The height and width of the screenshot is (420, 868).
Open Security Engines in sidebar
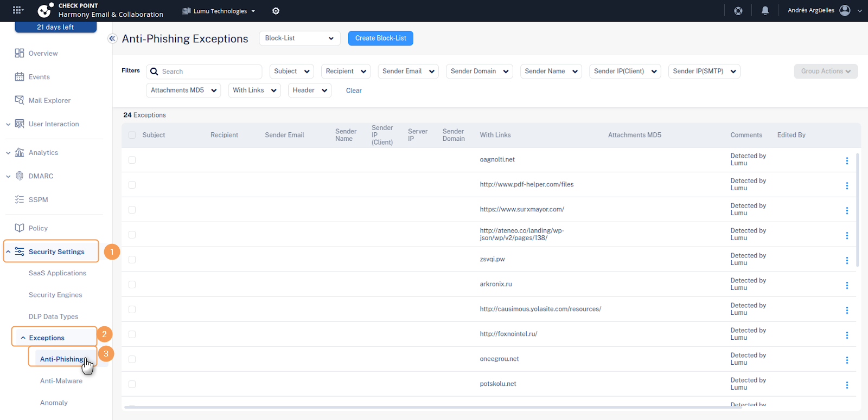click(x=55, y=295)
